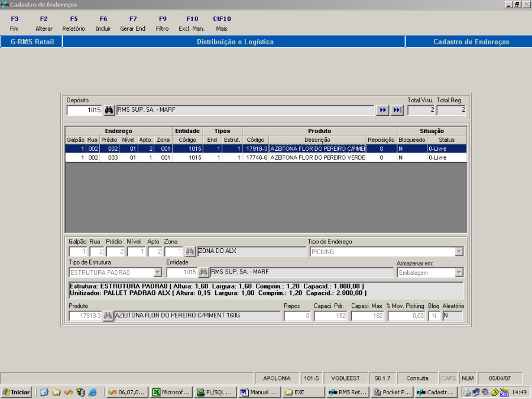Click the Aleatório field
This screenshot has height=399, width=532.
point(452,316)
